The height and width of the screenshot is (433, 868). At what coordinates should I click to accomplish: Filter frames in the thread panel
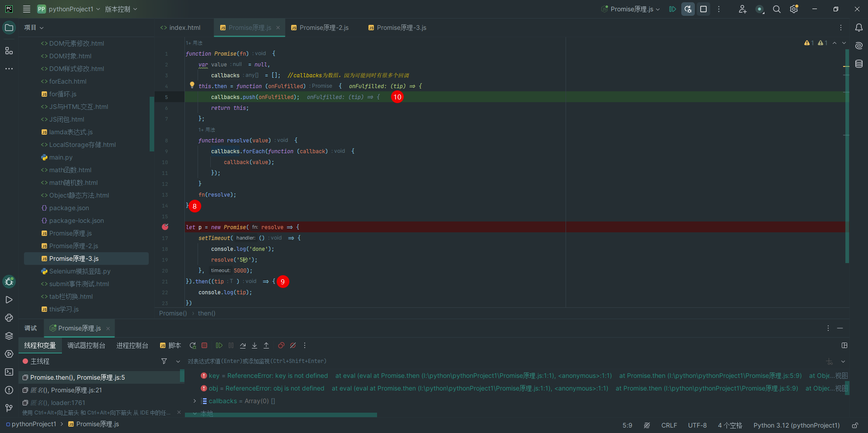(164, 361)
